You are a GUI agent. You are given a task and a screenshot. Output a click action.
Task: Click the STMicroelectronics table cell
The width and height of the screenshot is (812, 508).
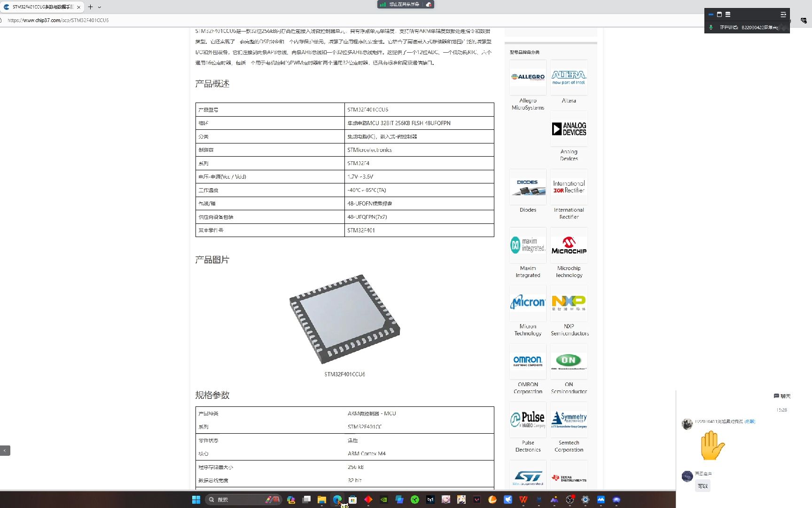[419, 150]
